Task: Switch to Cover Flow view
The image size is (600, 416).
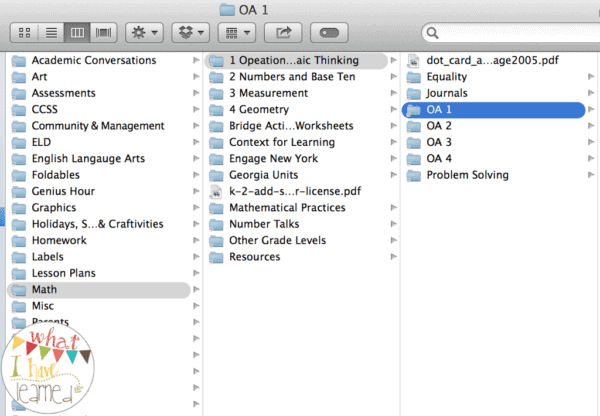Action: [x=103, y=33]
